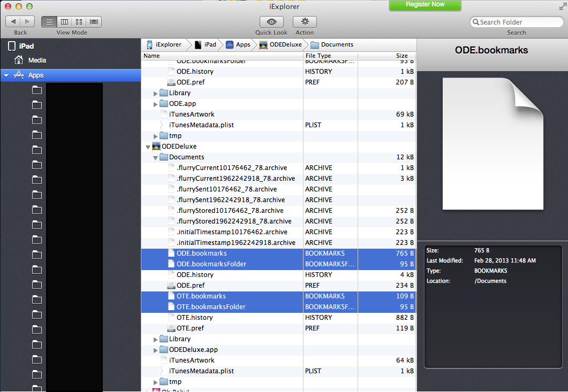Sort by Size column header
Screen dimensions: 568x392
point(387,56)
